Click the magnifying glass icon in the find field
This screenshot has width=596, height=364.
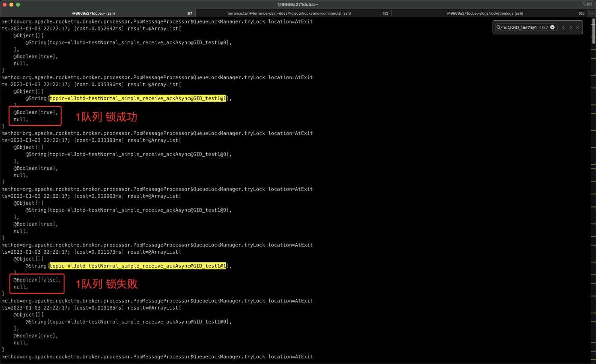click(x=499, y=27)
